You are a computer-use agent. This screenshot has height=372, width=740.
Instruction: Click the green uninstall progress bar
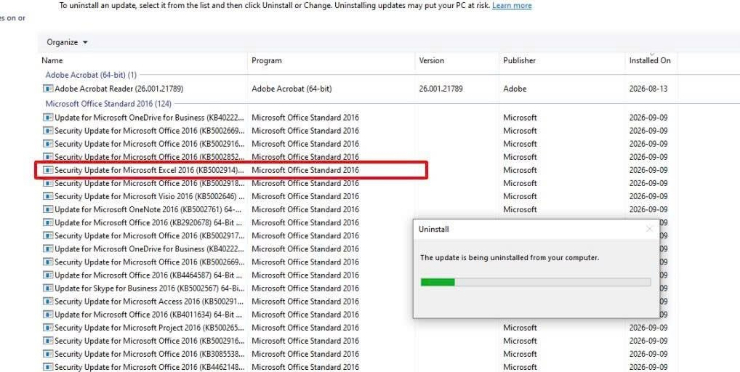point(536,282)
